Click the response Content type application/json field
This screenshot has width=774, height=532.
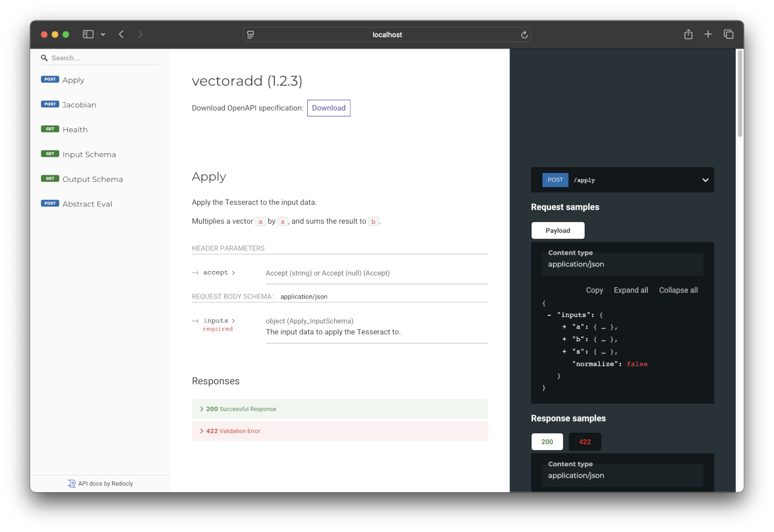tap(623, 475)
